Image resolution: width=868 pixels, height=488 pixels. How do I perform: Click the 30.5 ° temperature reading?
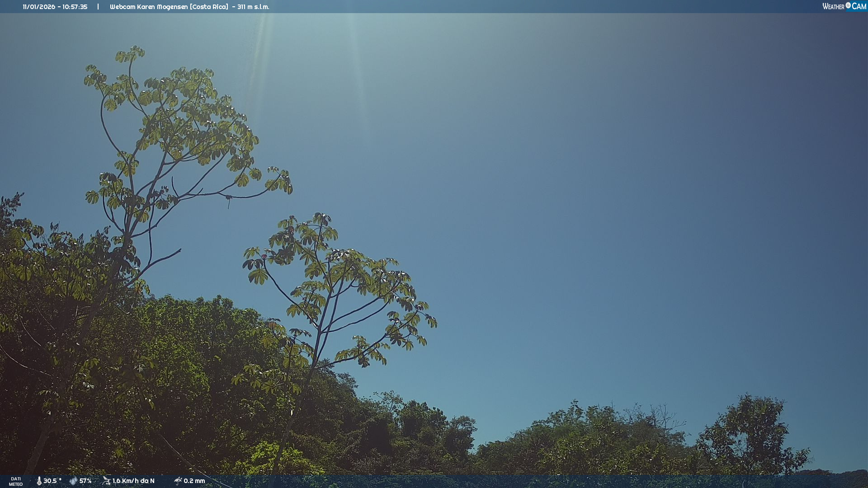tap(52, 481)
